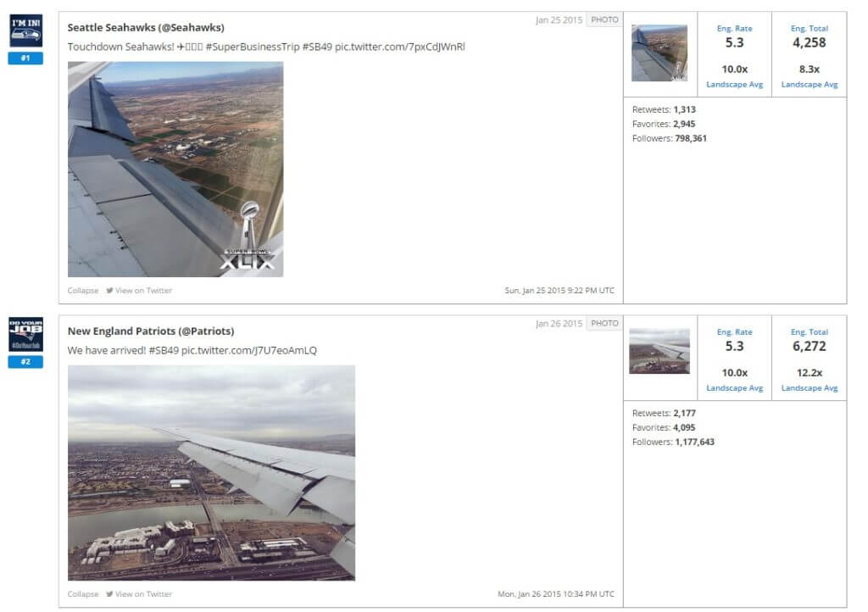Click the Seahawks Eng. Rate value 5.3

(x=735, y=42)
